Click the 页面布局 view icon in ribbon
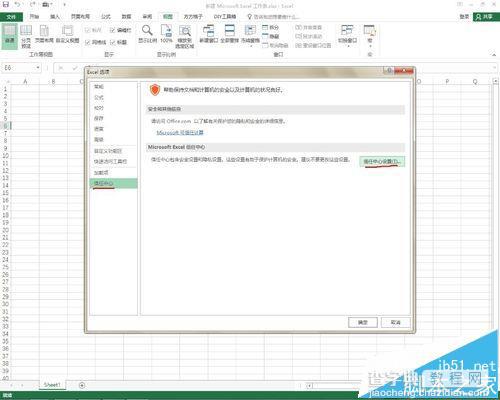Screen dimensions: 500x400 (x=44, y=34)
